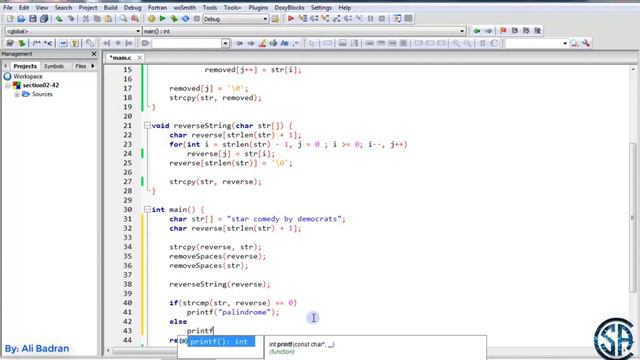Viewport: 640px width, 360px height.
Task: Click the Abort build square icon
Action: point(197,19)
